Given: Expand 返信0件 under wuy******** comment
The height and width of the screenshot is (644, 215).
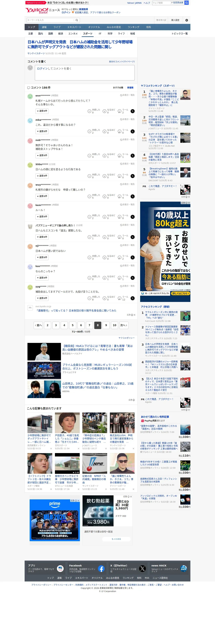Looking at the screenshot, I should [x=42, y=196].
